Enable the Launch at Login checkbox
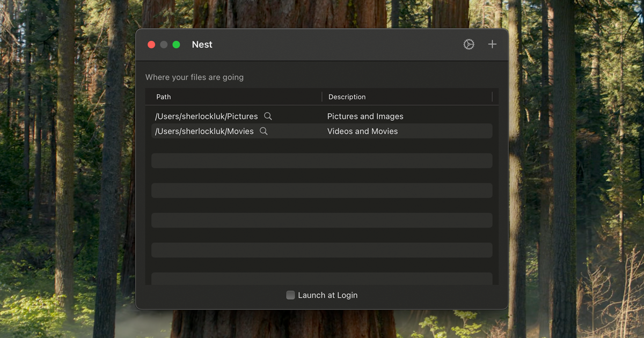 pyautogui.click(x=290, y=295)
